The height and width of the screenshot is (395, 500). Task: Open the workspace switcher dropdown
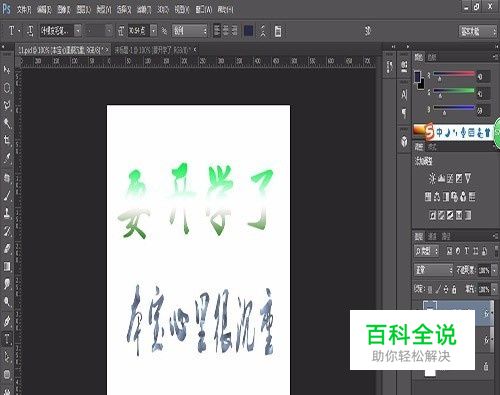coord(478,31)
